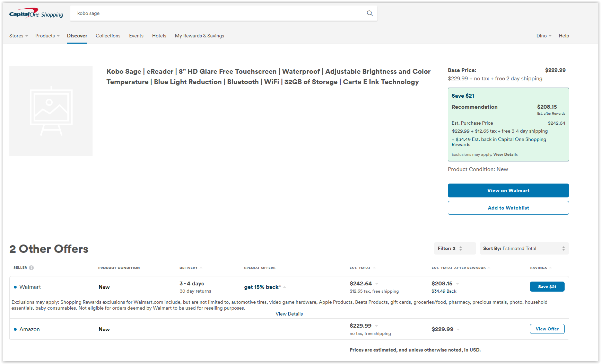Click the Kobo Sage product title
The image size is (601, 364).
coord(269,77)
